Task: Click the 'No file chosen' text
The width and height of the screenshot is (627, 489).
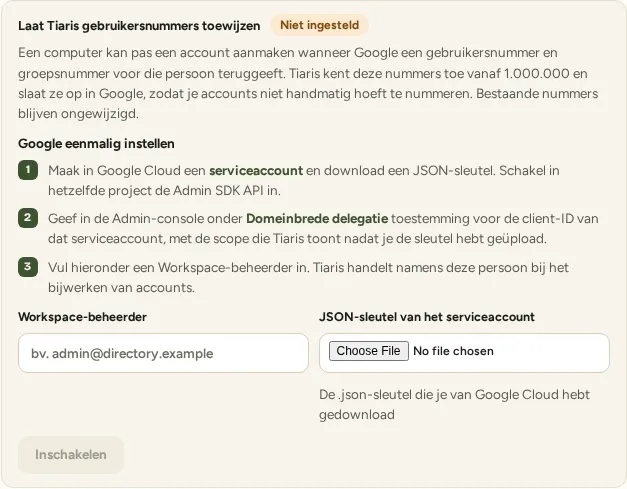Action: click(453, 351)
